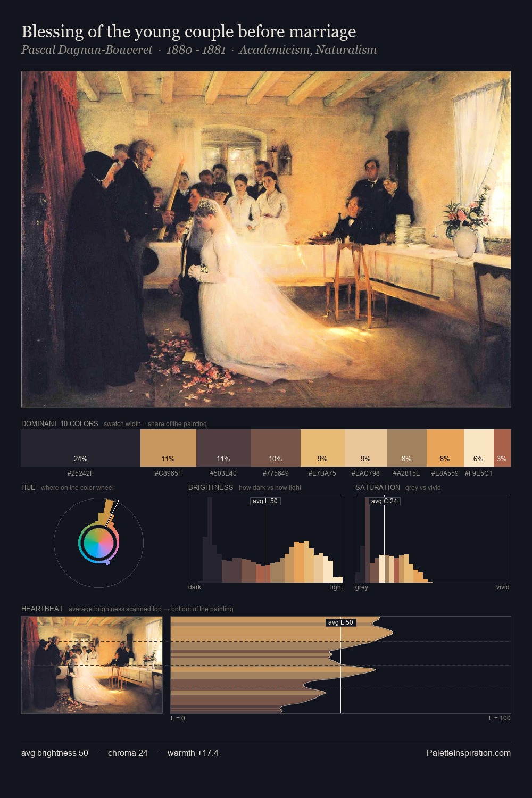Click the #A2815E hex code label
This screenshot has height=798, width=532.
point(406,473)
